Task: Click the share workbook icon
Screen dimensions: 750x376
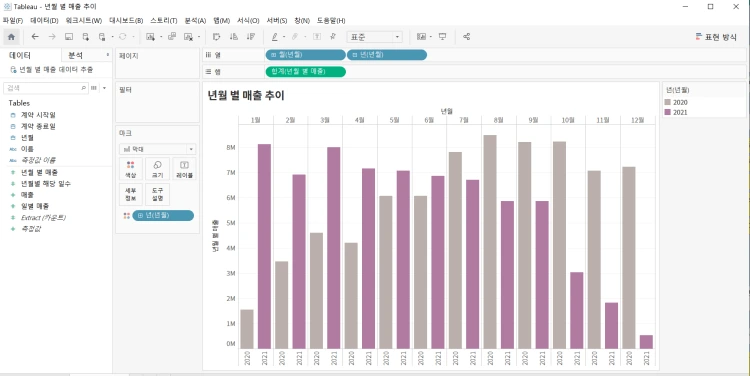Action: pyautogui.click(x=466, y=36)
